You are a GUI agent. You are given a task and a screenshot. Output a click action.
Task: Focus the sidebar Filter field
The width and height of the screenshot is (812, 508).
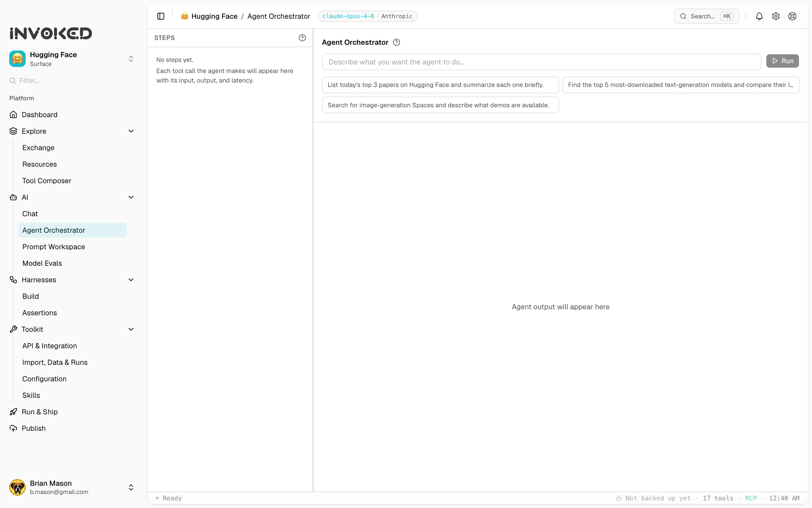[72, 81]
